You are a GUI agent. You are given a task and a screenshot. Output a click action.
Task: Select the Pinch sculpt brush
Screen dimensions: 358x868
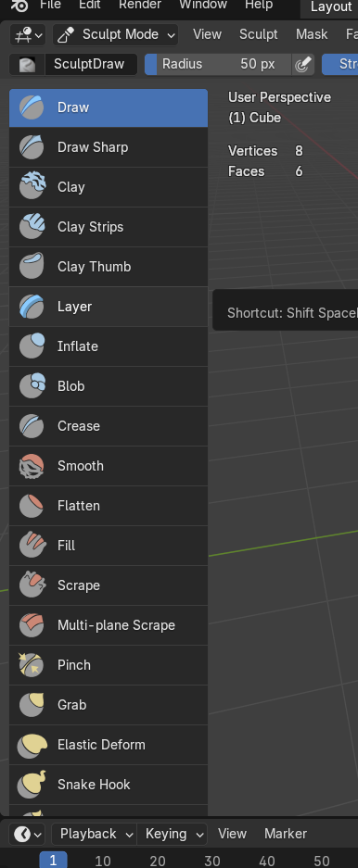click(x=109, y=665)
